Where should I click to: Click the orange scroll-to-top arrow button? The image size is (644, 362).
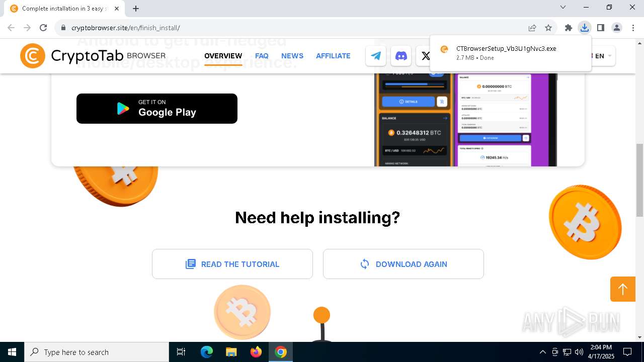coord(623,289)
